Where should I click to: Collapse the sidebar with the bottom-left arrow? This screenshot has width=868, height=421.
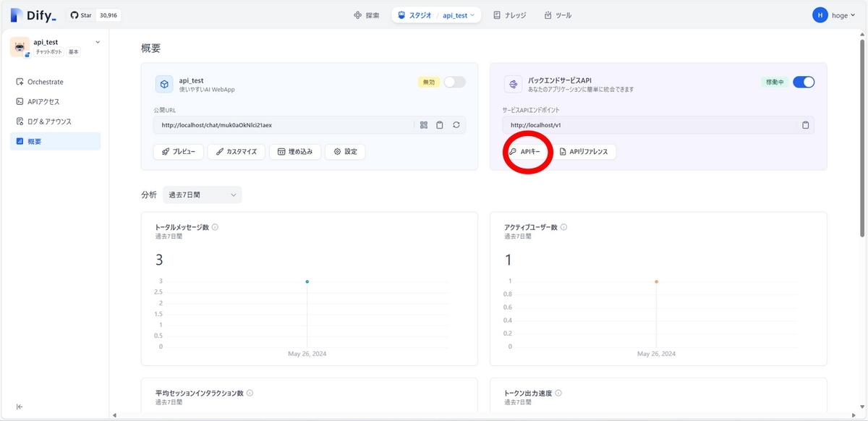point(20,407)
